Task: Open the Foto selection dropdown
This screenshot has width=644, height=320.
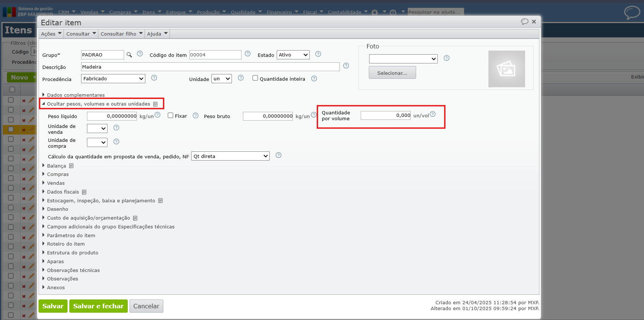Action: pos(403,59)
